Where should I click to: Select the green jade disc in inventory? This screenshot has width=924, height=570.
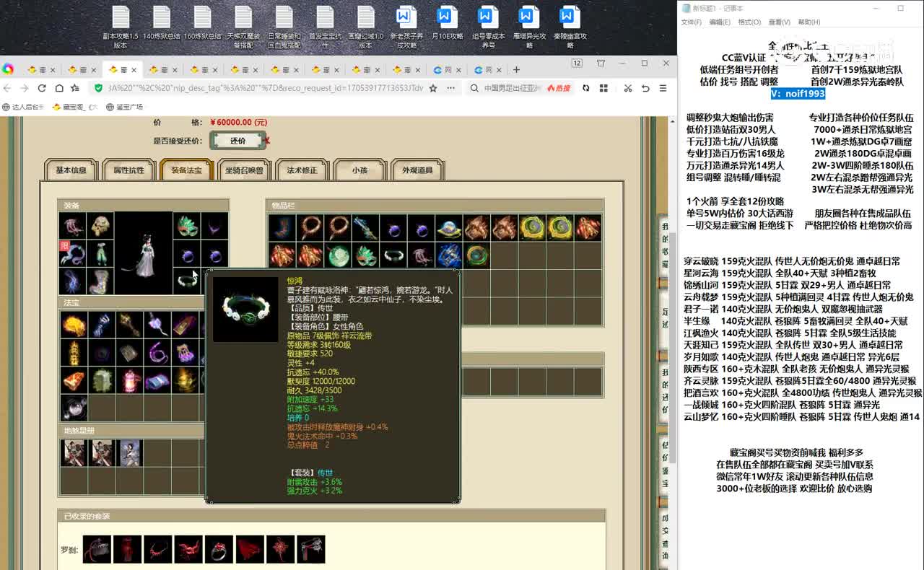coord(338,255)
